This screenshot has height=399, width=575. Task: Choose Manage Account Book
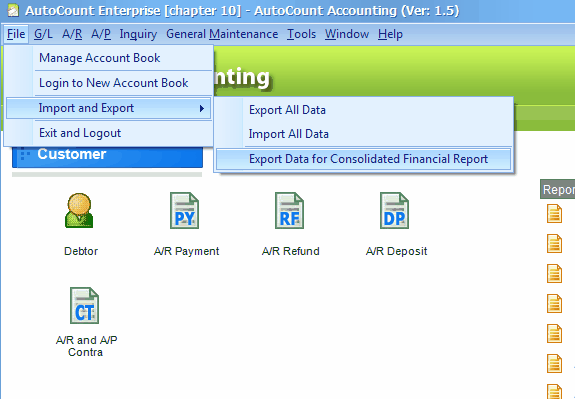[x=109, y=58]
